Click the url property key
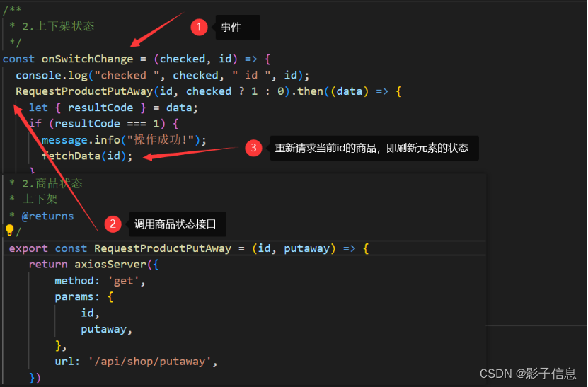This screenshot has width=588, height=387. click(64, 362)
